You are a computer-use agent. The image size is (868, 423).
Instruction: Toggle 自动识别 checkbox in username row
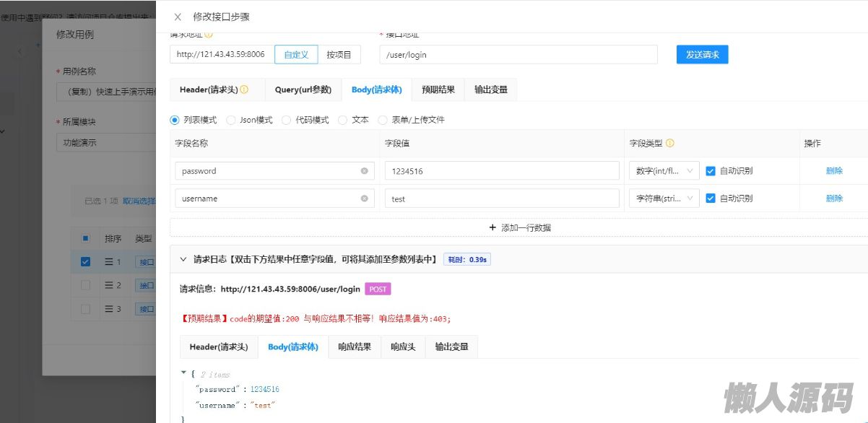pyautogui.click(x=711, y=199)
